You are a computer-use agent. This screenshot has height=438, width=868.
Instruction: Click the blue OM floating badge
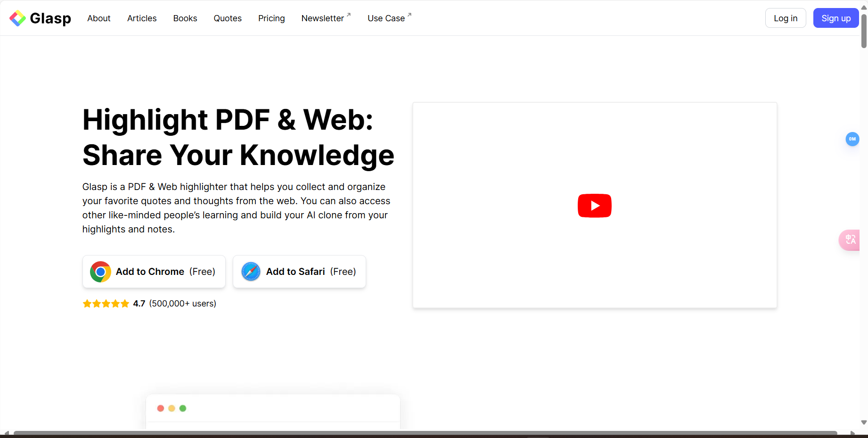852,139
